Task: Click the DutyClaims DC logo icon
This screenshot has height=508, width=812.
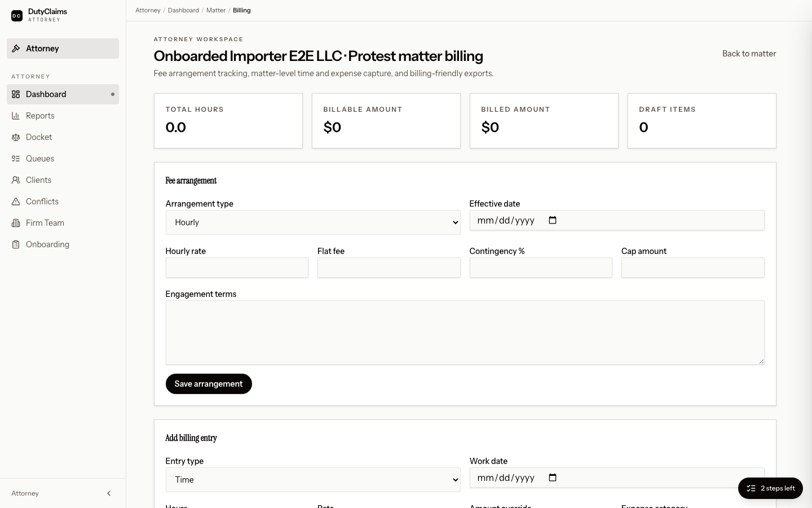Action: pos(17,16)
